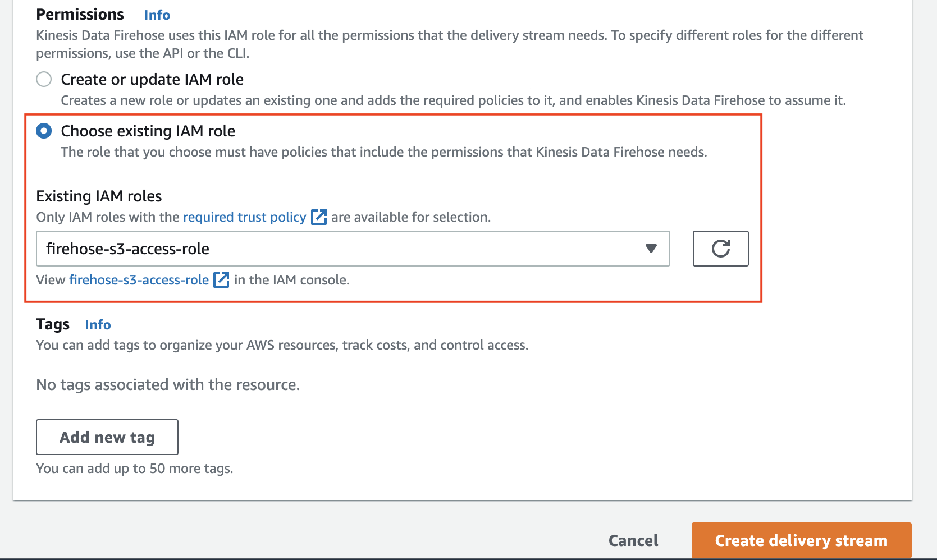Open the required trust policy link
This screenshot has height=560, width=937.
pyautogui.click(x=245, y=217)
